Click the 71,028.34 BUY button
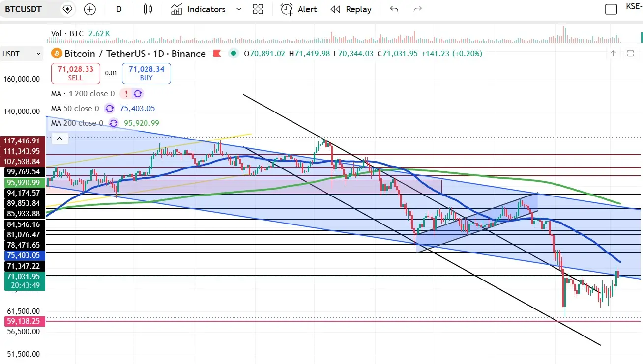 coord(146,73)
